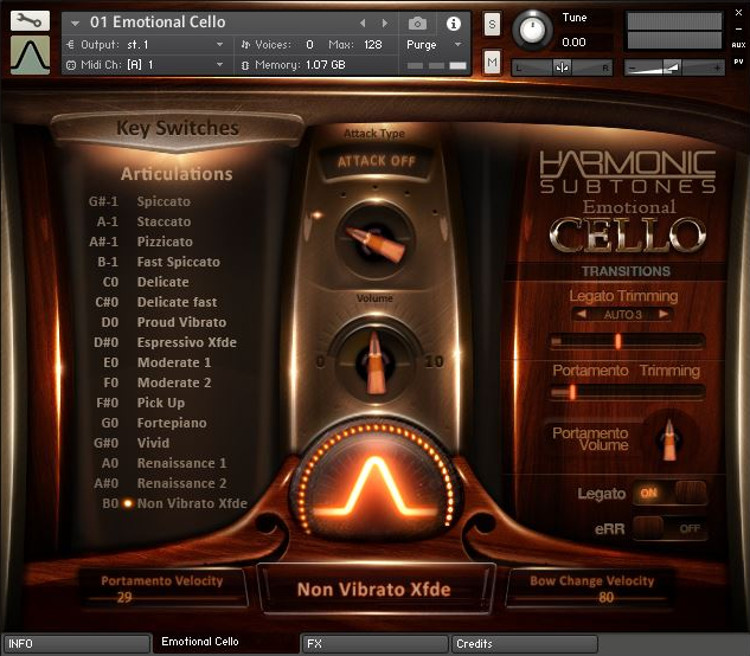
Task: Expand the instrument name dropdown arrow
Action: pos(75,23)
